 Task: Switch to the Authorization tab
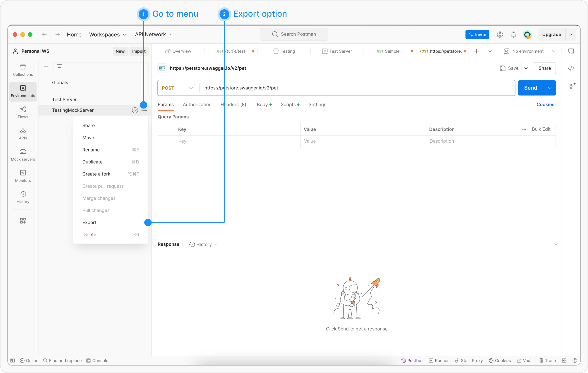197,104
